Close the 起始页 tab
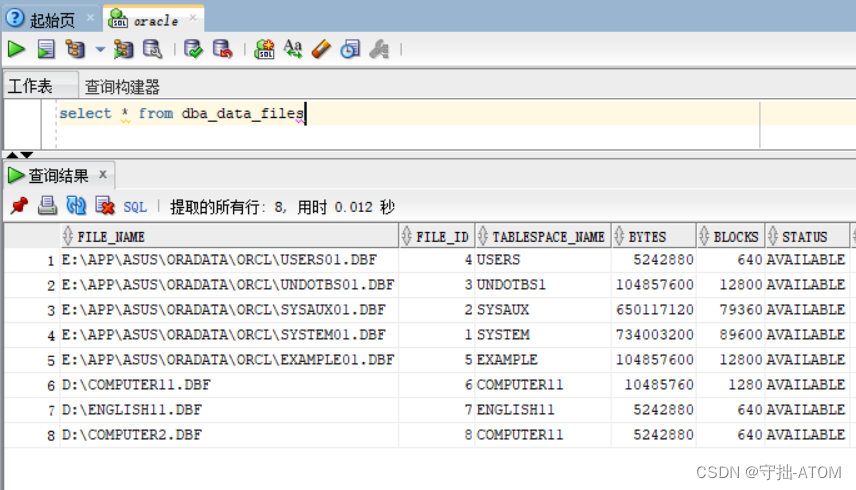 (x=91, y=18)
